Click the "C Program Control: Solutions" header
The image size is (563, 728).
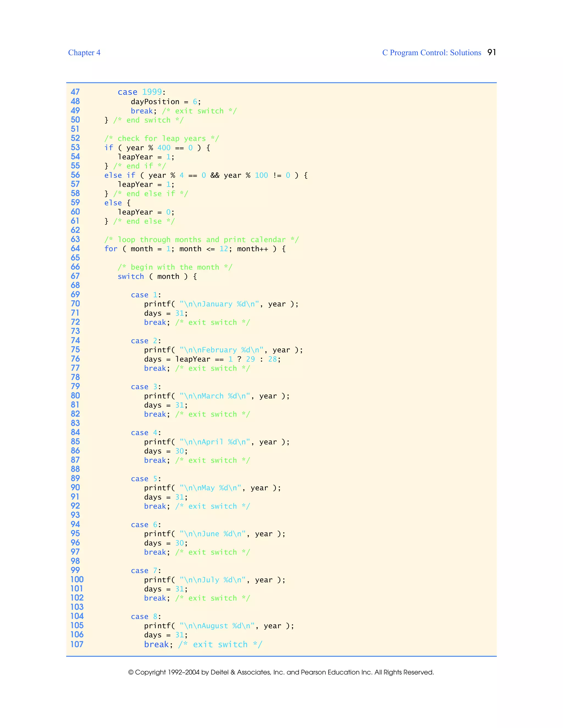click(431, 53)
